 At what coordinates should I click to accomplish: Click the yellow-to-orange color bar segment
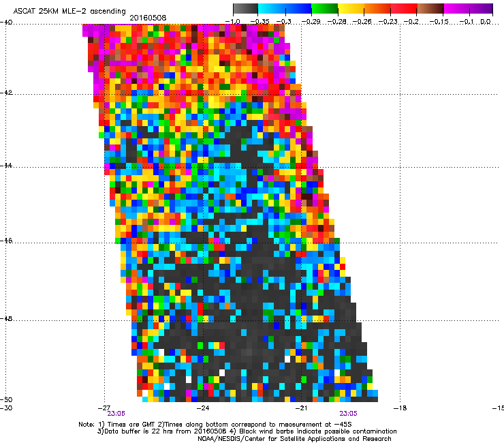pos(364,9)
